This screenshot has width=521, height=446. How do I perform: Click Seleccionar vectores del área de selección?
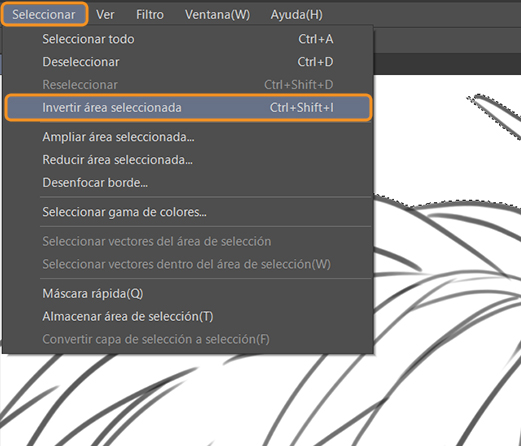[188, 241]
